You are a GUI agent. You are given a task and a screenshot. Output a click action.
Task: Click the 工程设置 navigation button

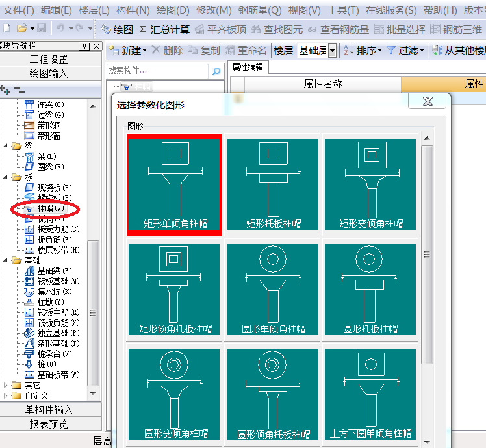[x=50, y=59]
